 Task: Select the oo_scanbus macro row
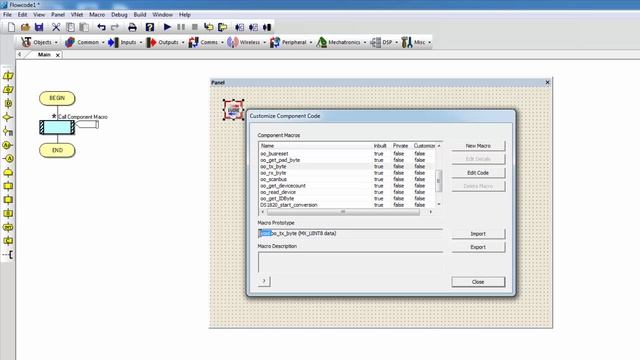point(347,179)
